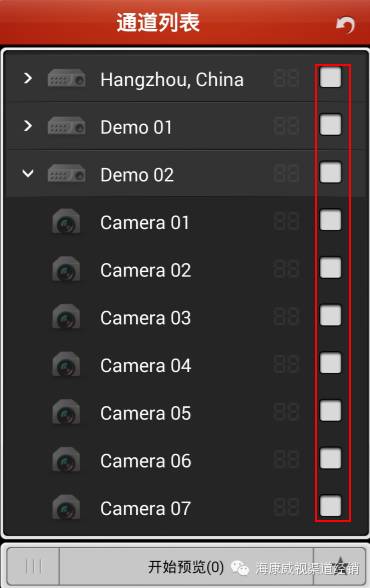The image size is (370, 588).
Task: Tap the 通道列表 title
Action: [158, 22]
